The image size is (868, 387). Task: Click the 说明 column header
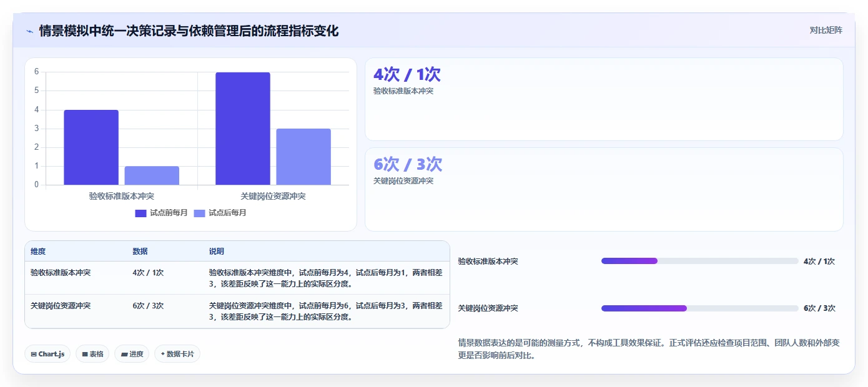[217, 252]
